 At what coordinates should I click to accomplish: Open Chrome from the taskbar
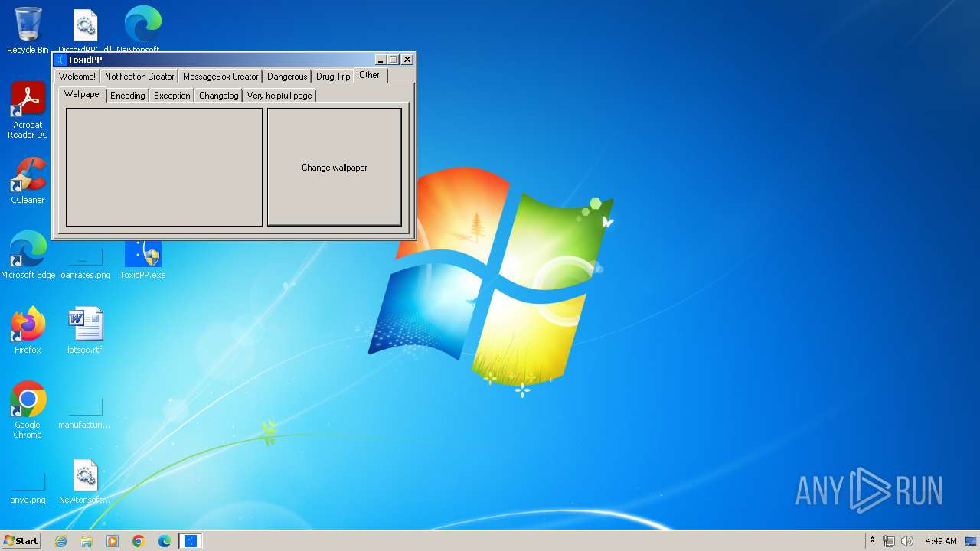139,541
